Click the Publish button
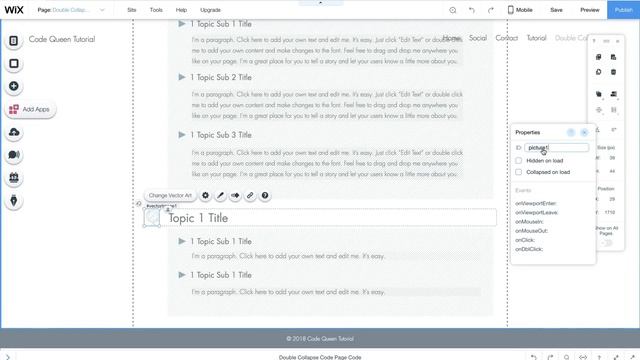Viewport: 640px width, 360px height. pos(623,10)
